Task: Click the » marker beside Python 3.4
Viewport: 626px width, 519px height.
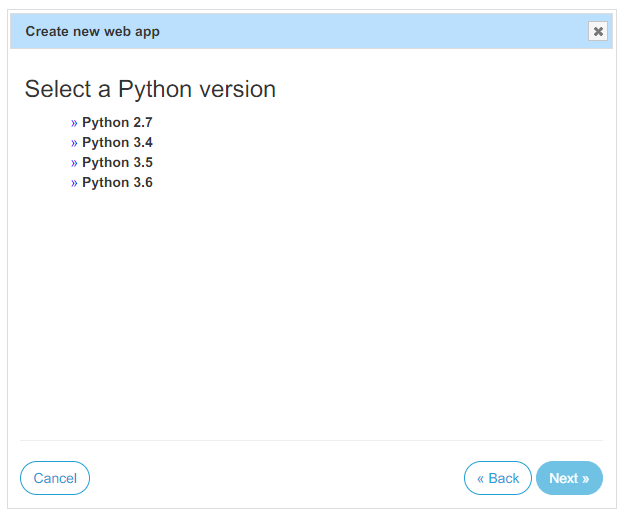Action: (x=74, y=143)
